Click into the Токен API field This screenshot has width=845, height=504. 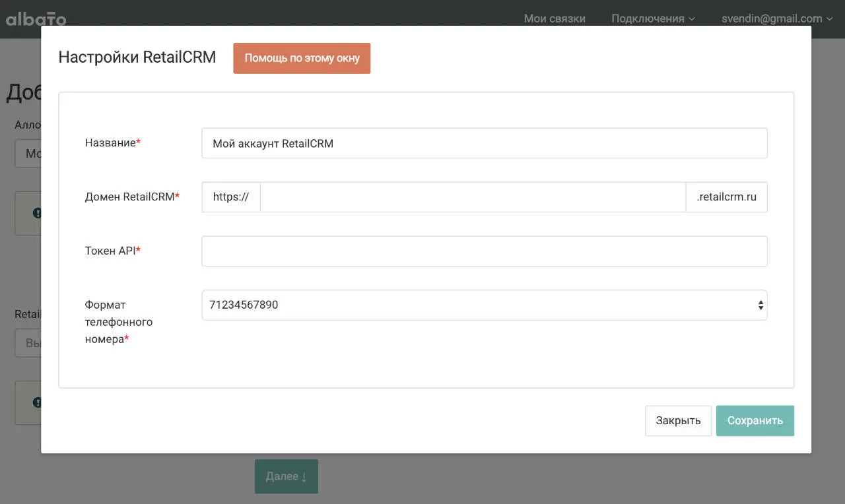tap(485, 251)
